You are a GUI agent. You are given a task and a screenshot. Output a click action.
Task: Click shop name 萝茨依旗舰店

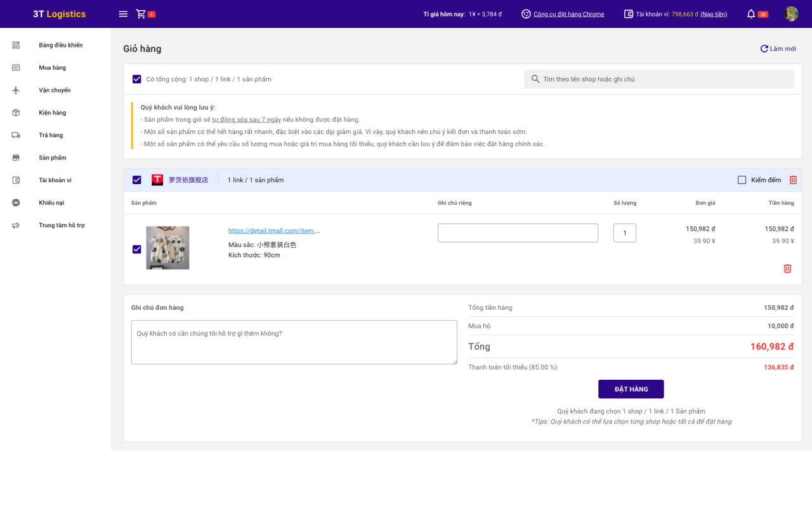point(188,180)
